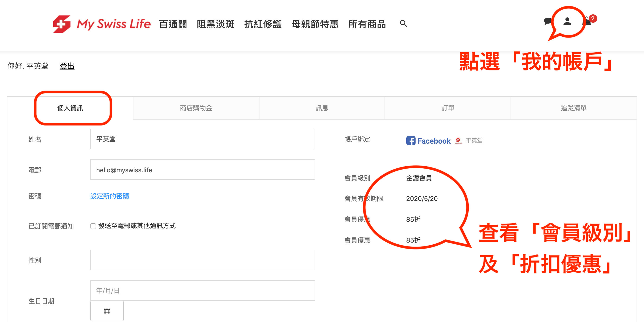Viewport: 644px width, 322px height.
Task: Select the 個人資訊 tab
Action: (70, 108)
